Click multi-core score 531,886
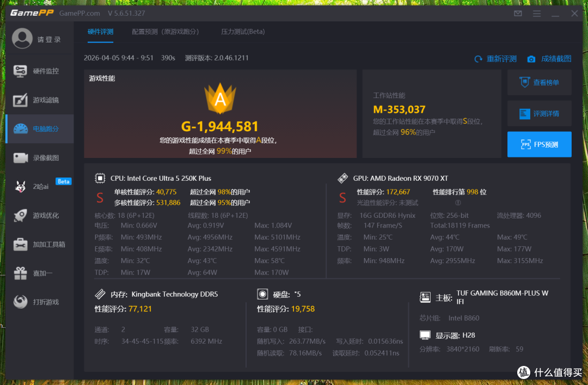 click(x=168, y=203)
